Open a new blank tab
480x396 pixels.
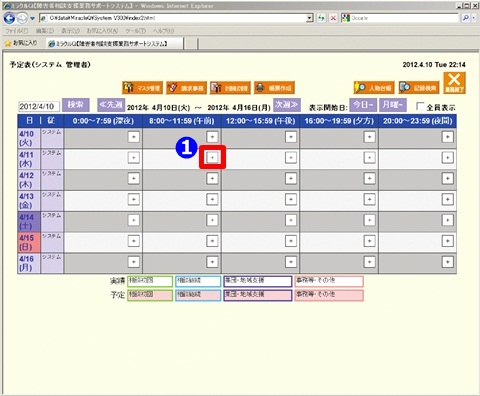[x=191, y=44]
